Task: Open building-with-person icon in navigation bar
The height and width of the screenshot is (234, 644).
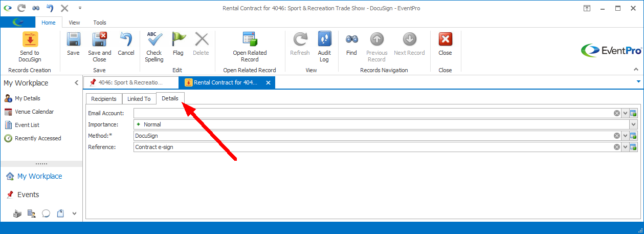Action: [31, 214]
